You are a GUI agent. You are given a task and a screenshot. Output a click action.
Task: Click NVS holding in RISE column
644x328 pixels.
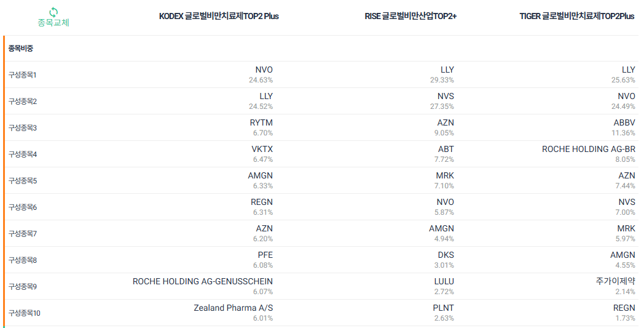point(446,96)
